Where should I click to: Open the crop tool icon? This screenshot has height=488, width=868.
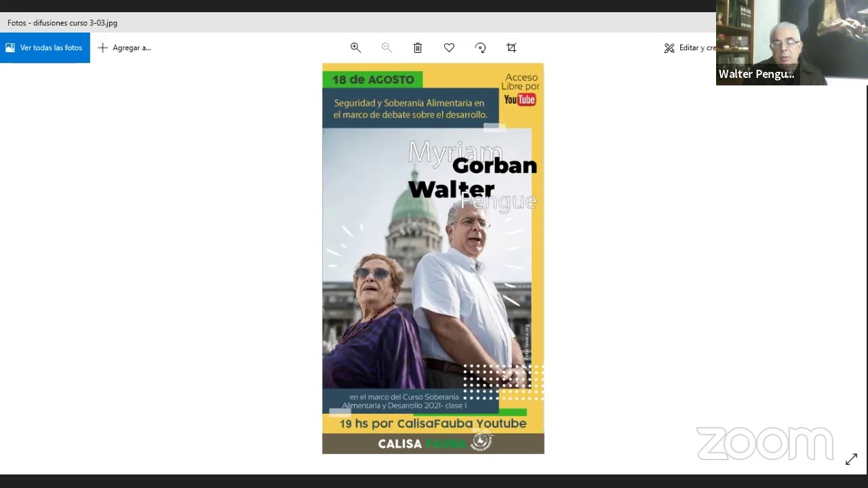coord(511,47)
